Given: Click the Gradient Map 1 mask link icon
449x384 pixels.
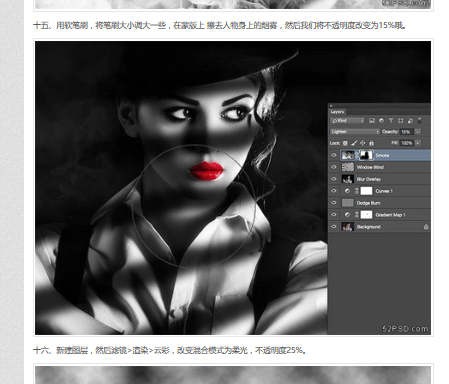Looking at the screenshot, I should tap(357, 215).
